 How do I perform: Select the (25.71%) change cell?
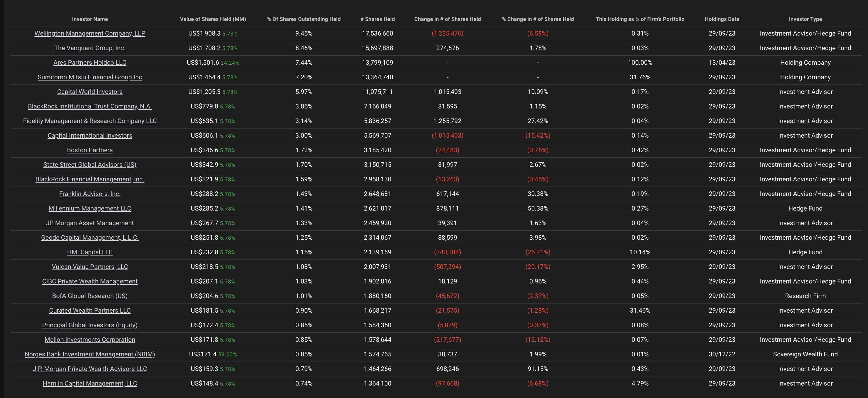coord(538,252)
